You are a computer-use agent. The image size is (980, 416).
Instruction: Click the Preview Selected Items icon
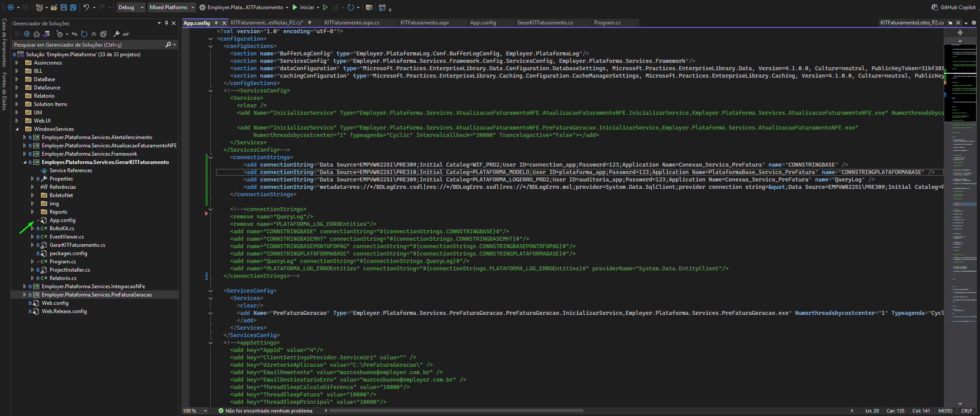click(x=126, y=34)
